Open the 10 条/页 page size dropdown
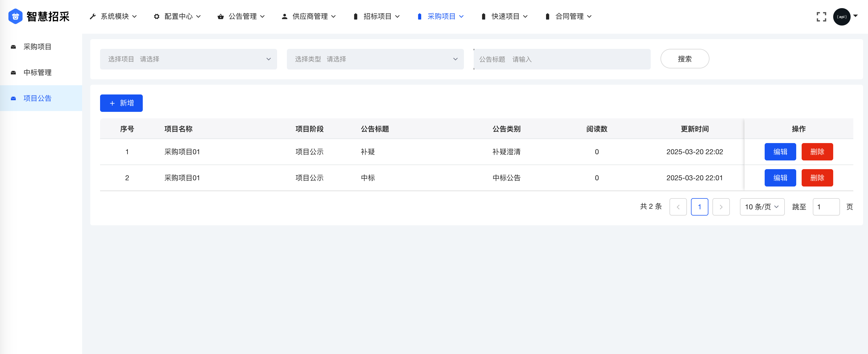This screenshot has height=354, width=868. (762, 207)
